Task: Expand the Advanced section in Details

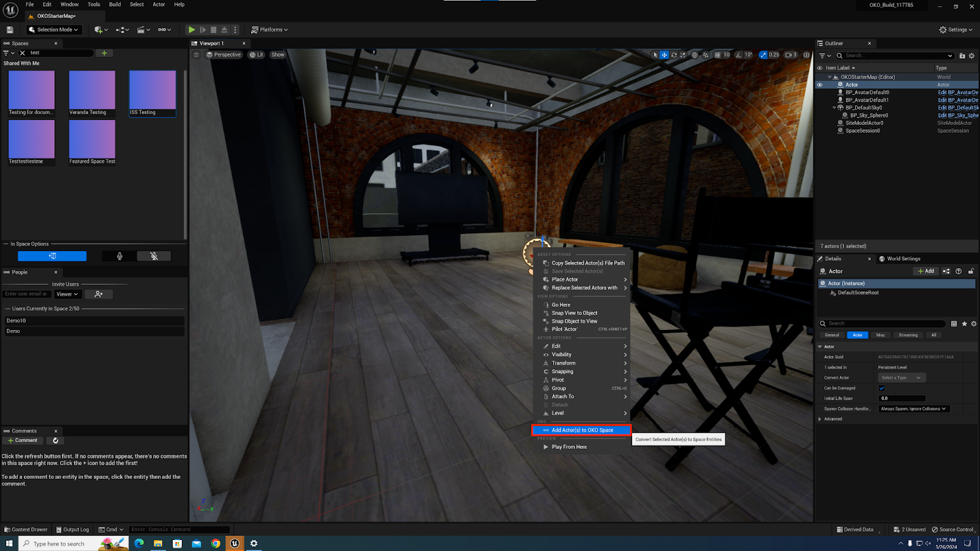Action: [820, 419]
